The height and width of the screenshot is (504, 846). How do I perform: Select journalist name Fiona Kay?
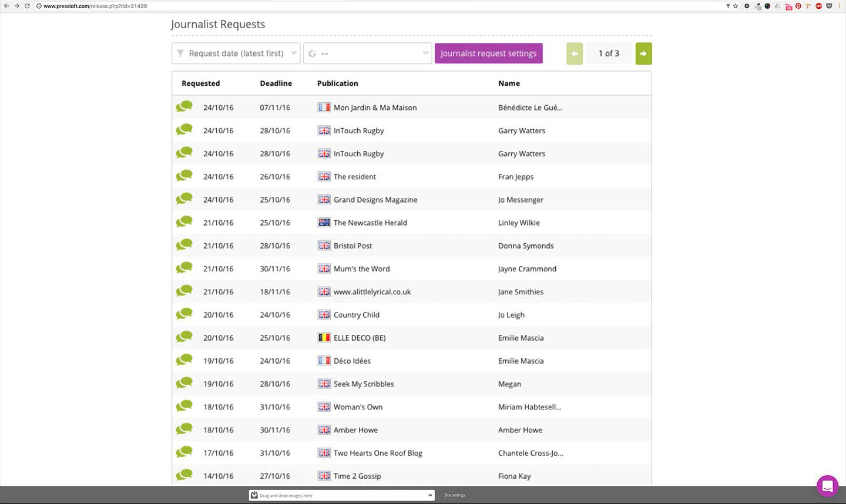pyautogui.click(x=514, y=476)
